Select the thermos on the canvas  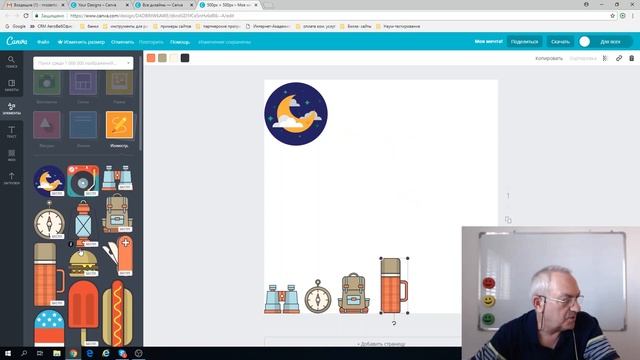pos(394,286)
